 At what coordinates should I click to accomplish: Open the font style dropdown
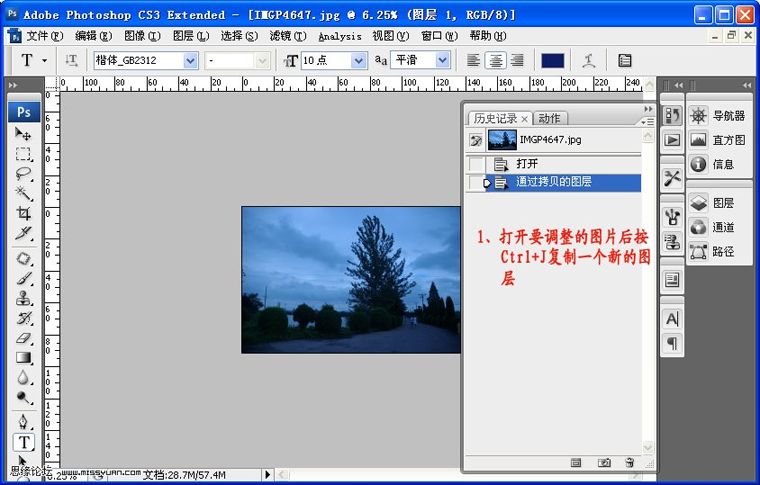[x=262, y=61]
